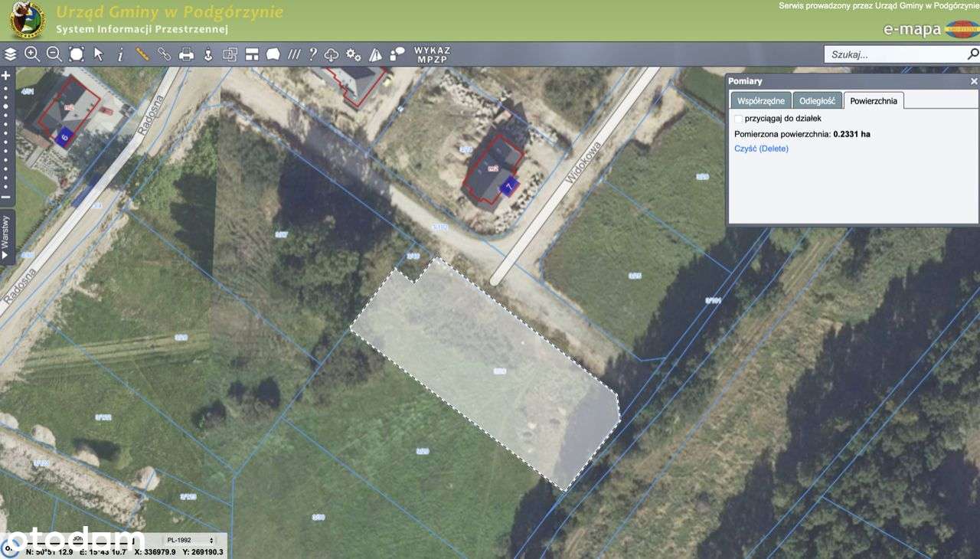This screenshot has width=980, height=559.
Task: Click the 'Serwis prowadzony przez Urząd Gminy' text
Action: click(879, 5)
